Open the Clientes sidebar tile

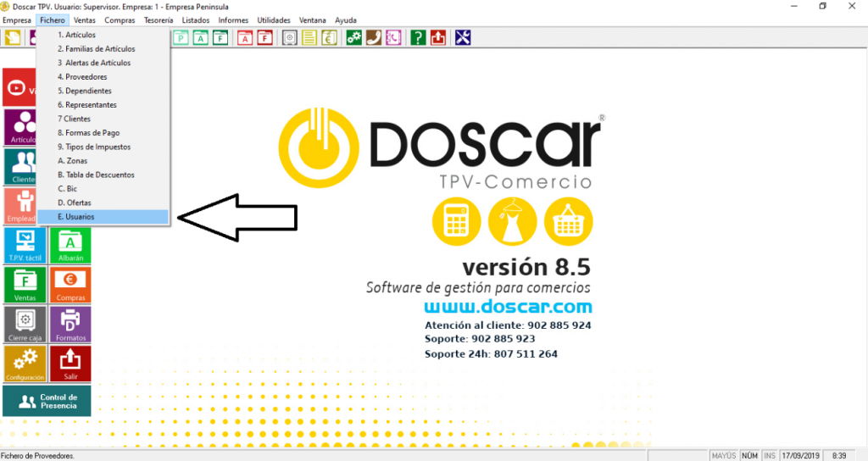tap(20, 167)
